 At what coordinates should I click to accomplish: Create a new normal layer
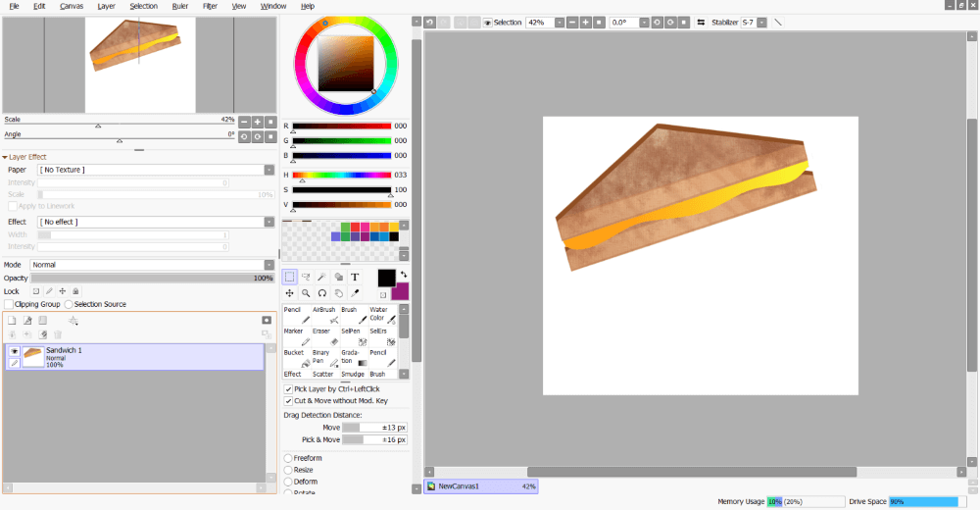click(x=12, y=321)
